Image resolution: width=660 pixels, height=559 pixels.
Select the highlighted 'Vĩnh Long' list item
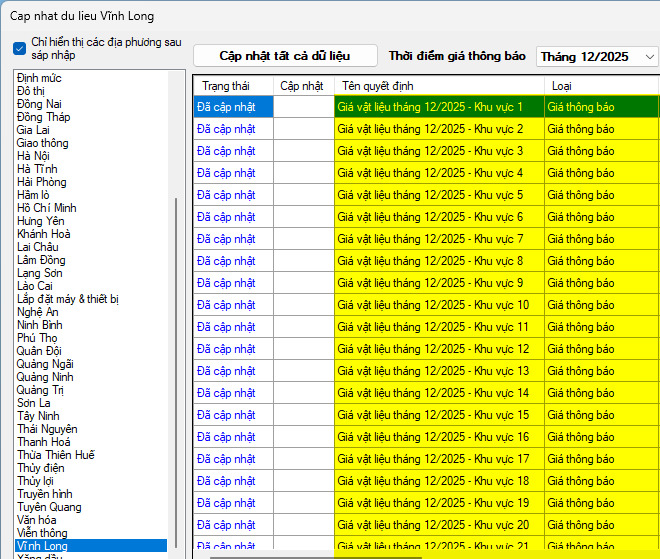click(44, 546)
